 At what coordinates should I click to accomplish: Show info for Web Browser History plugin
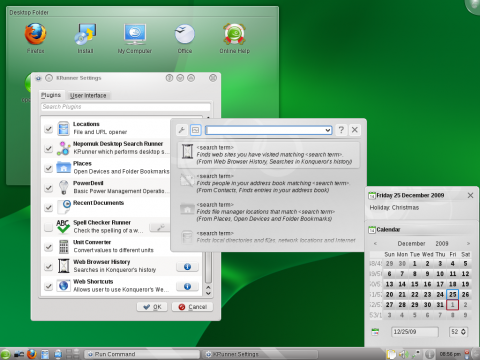click(187, 267)
